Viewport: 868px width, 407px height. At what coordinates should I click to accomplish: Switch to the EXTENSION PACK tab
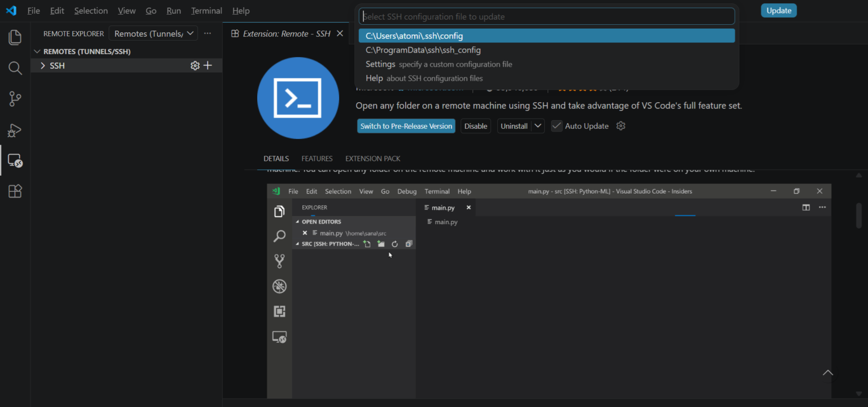373,159
